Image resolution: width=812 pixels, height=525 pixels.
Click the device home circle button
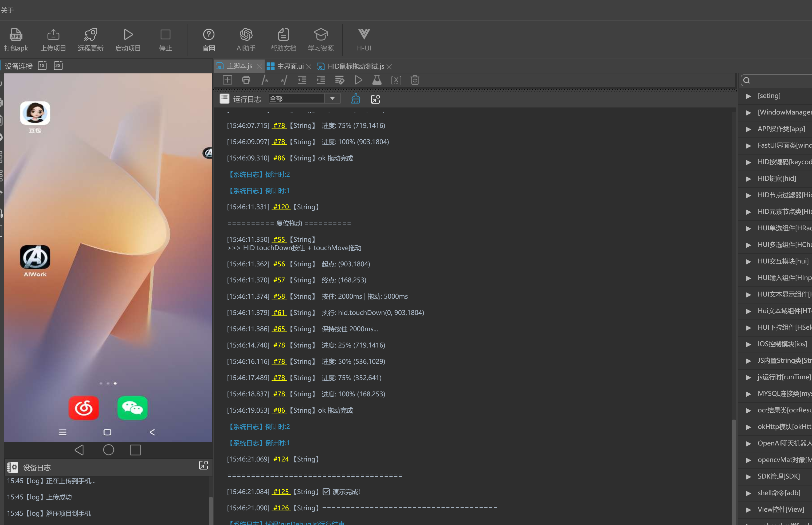108,450
